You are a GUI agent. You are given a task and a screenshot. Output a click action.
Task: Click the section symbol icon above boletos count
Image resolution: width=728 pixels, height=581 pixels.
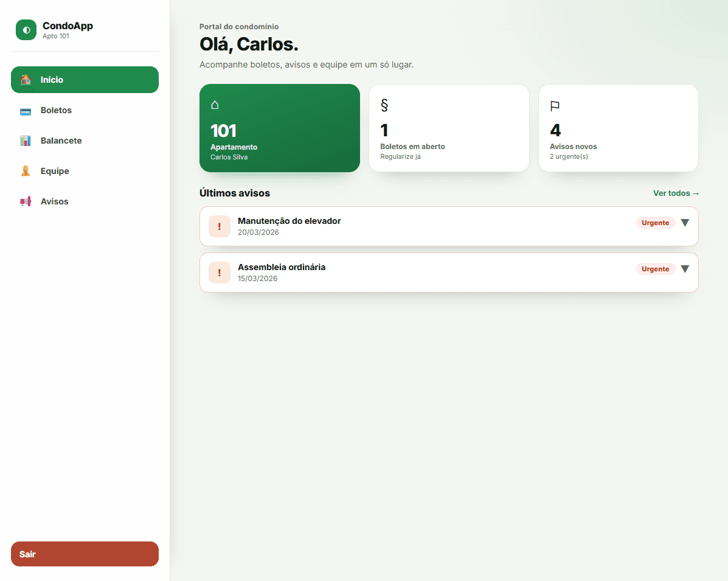point(384,105)
